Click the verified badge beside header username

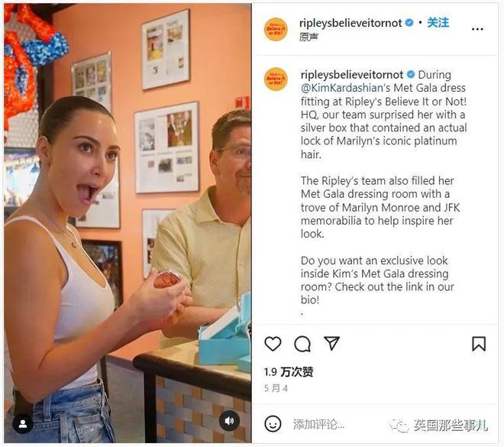pos(409,23)
